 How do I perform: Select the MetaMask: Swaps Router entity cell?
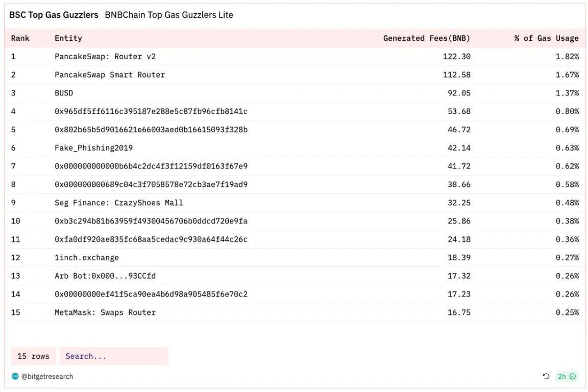105,312
